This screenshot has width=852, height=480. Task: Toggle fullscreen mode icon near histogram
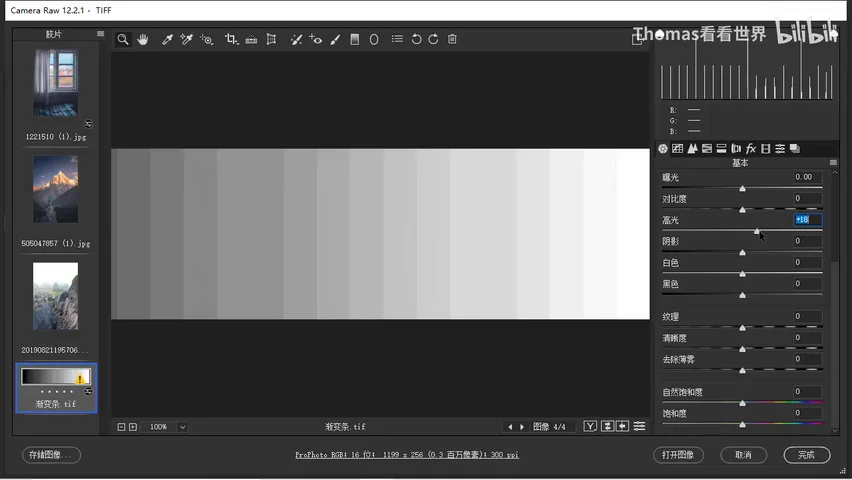click(x=637, y=39)
